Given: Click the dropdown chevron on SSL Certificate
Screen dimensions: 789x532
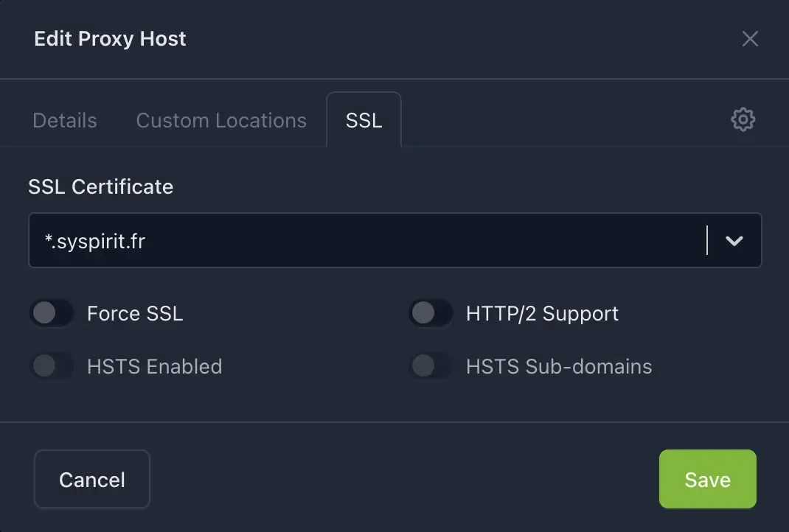Looking at the screenshot, I should 734,240.
